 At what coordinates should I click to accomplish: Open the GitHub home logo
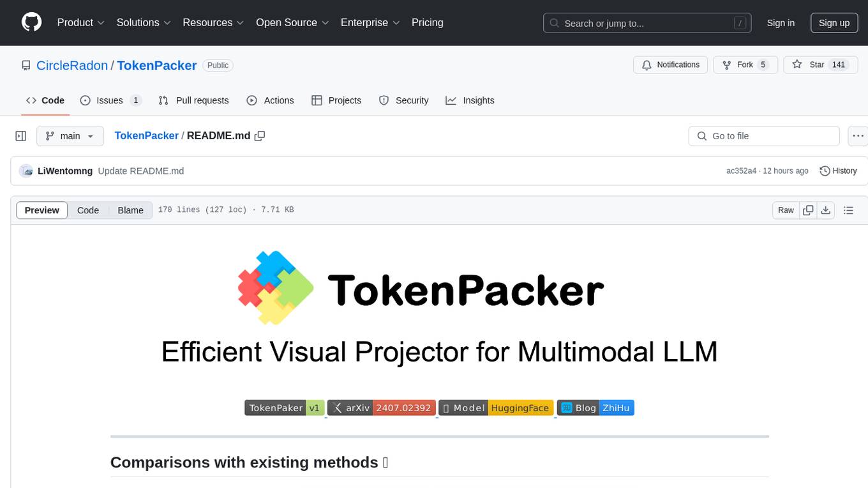tap(32, 22)
